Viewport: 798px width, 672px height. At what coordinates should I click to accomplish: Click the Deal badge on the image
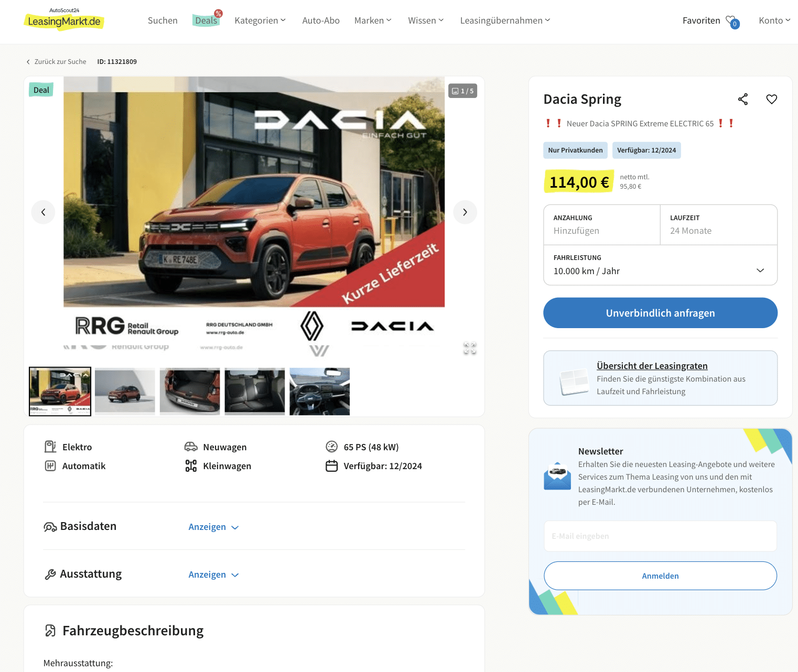tap(41, 90)
